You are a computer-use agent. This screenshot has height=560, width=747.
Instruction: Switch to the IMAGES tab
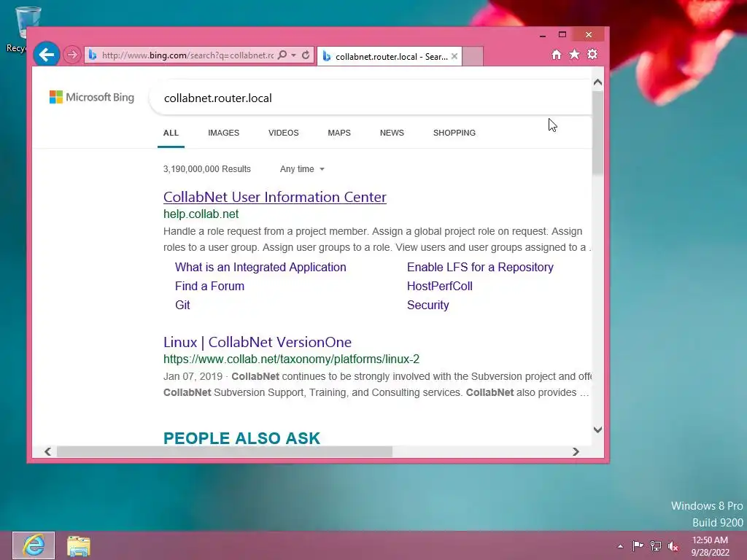[223, 133]
